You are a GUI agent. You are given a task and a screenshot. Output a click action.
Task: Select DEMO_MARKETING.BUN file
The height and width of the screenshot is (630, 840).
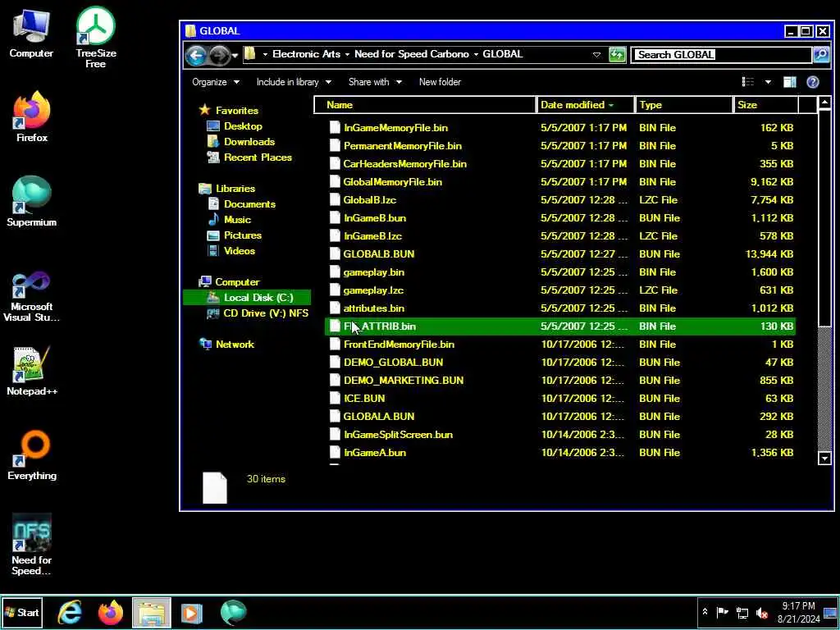coord(559,381)
